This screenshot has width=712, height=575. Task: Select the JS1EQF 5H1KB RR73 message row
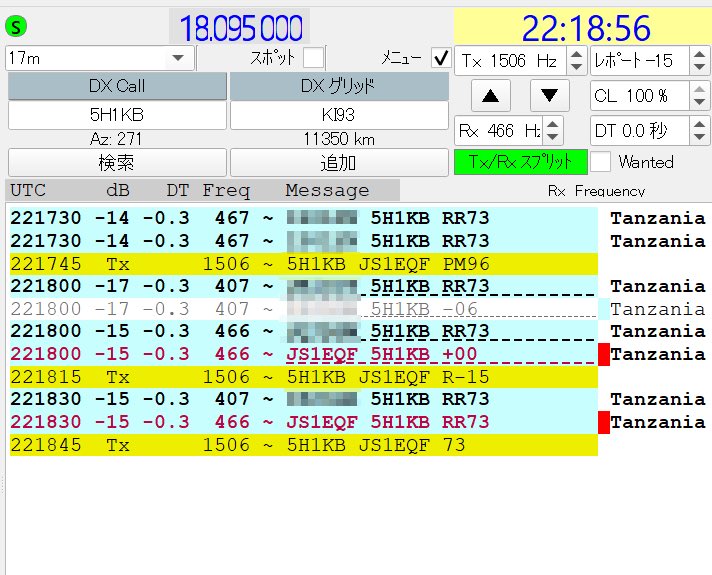point(303,422)
